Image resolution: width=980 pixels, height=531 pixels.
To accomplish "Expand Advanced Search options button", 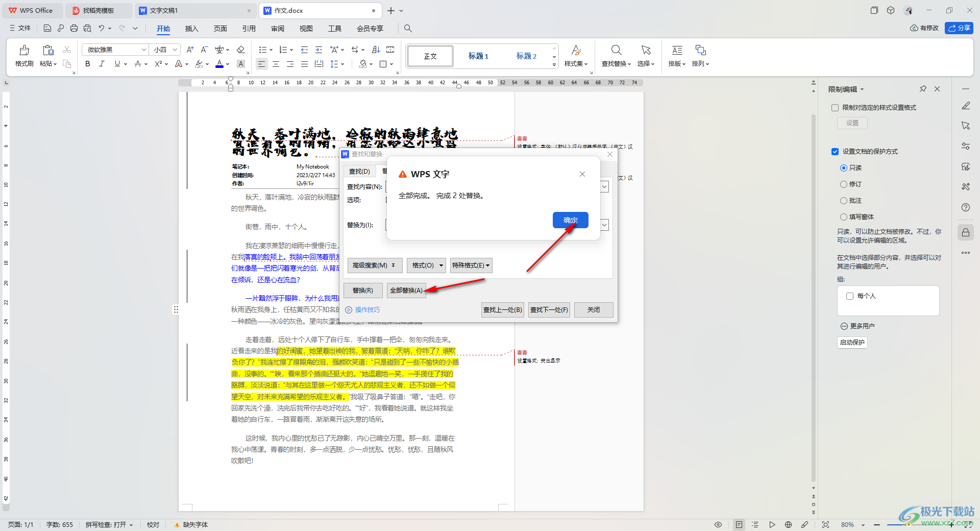I will [x=375, y=265].
